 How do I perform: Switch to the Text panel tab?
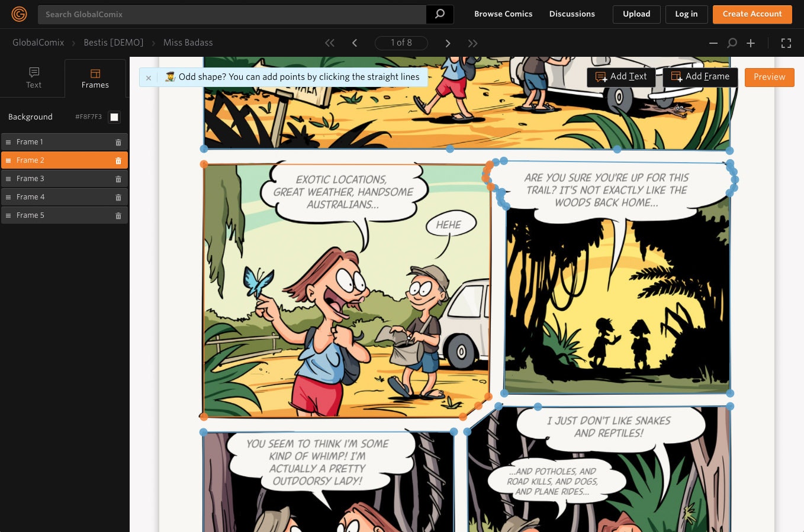[x=33, y=78]
